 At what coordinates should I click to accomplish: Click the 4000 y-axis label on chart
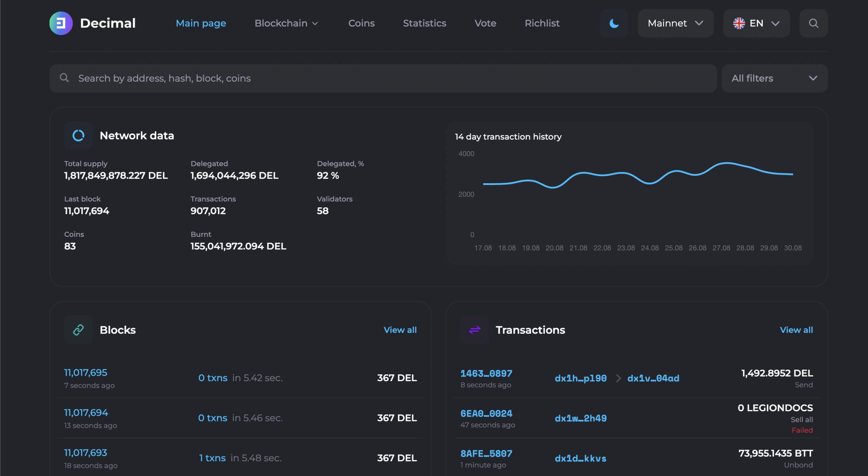pos(466,153)
